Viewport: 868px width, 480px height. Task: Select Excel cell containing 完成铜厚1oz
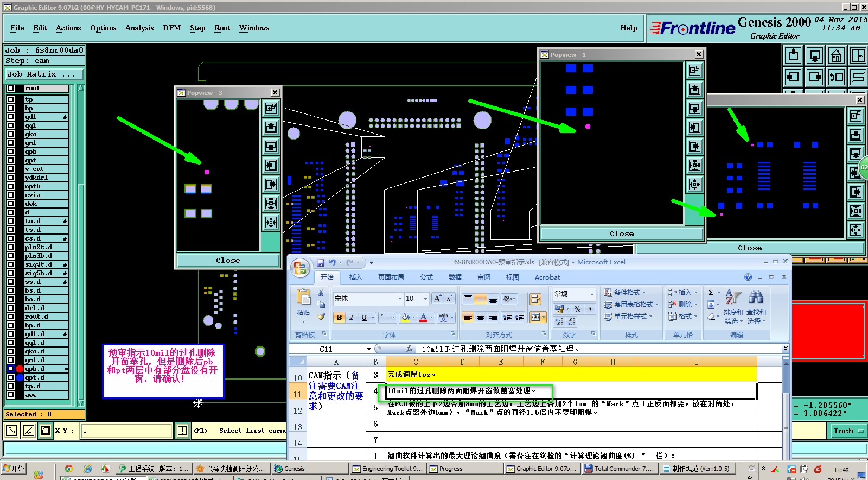pos(571,375)
